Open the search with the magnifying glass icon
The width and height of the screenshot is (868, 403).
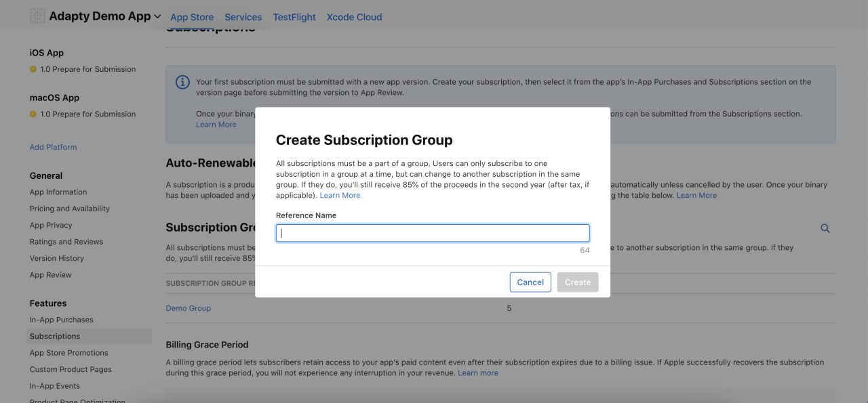[x=825, y=228]
